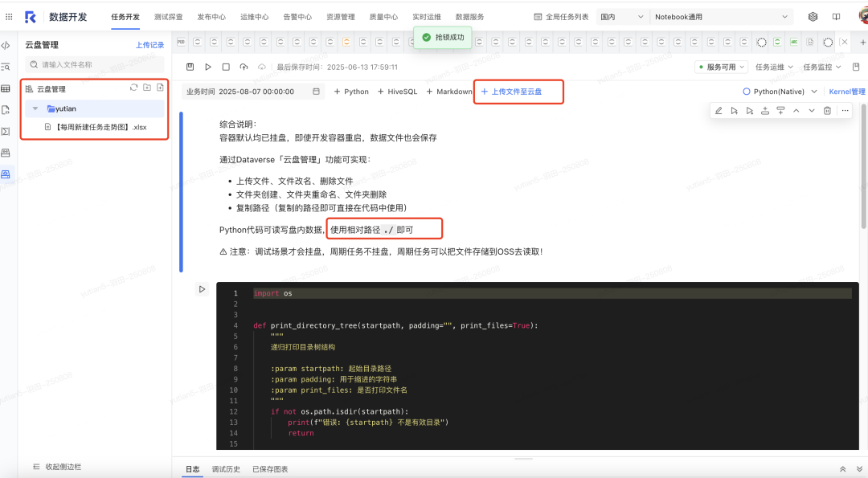This screenshot has height=478, width=868.
Task: Open the 国内 region dropdown
Action: tap(622, 17)
